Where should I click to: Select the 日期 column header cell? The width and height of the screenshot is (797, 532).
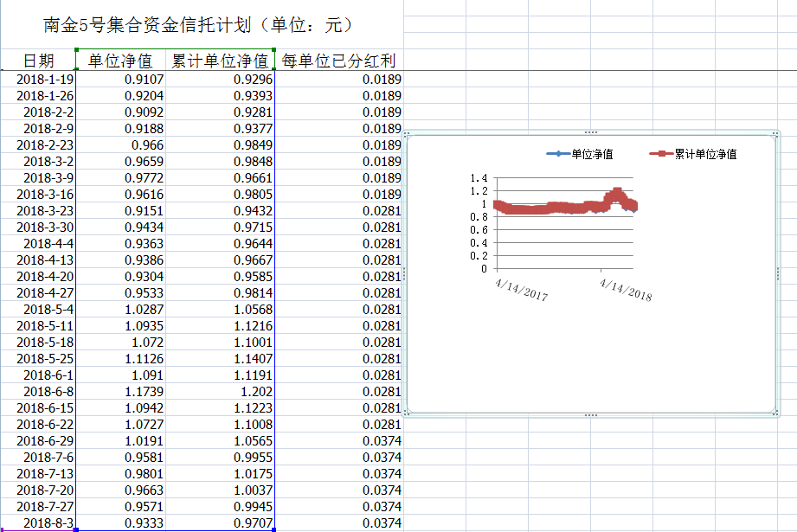pyautogui.click(x=38, y=61)
